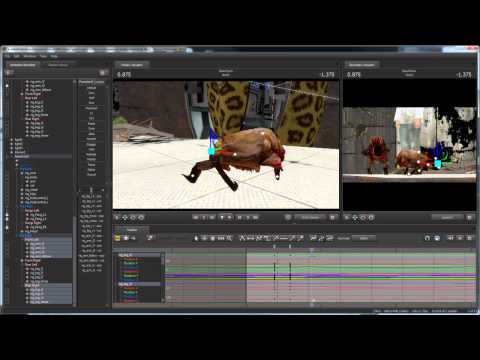Viewport: 480px width, 360px height.
Task: Click the preset strength slider above control list
Action: point(91,189)
